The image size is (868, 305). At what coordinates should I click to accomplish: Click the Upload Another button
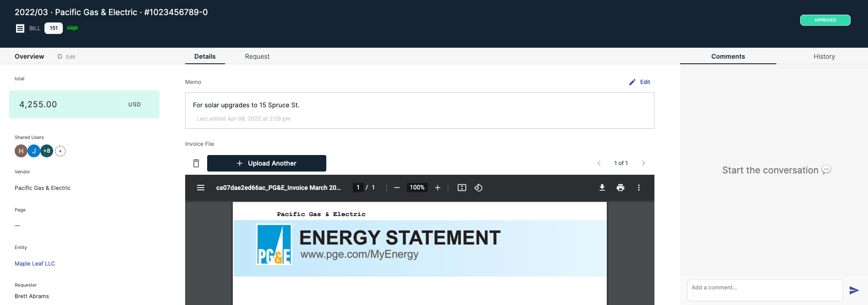[267, 163]
